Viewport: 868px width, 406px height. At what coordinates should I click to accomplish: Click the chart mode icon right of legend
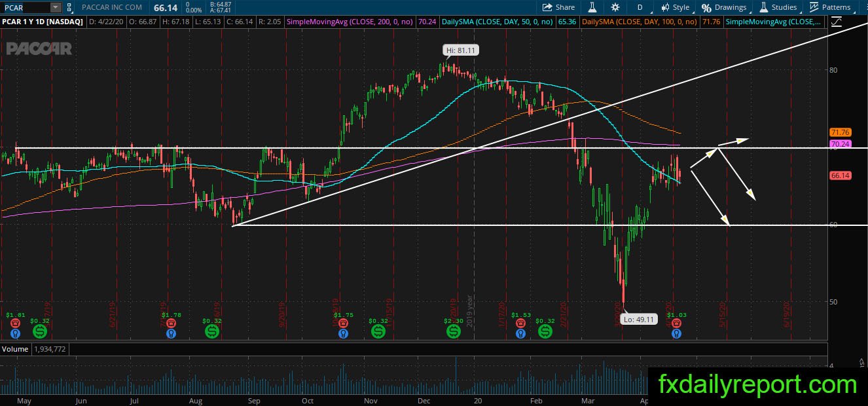click(x=836, y=22)
